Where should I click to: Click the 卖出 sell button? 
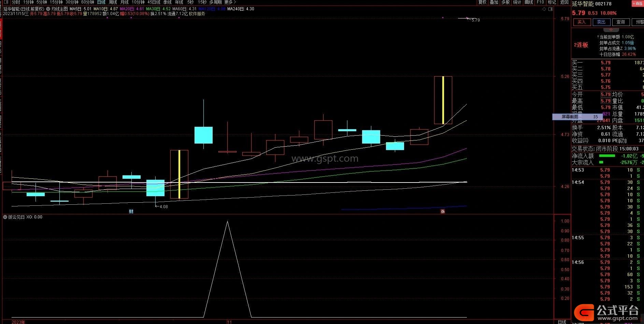coord(601,22)
